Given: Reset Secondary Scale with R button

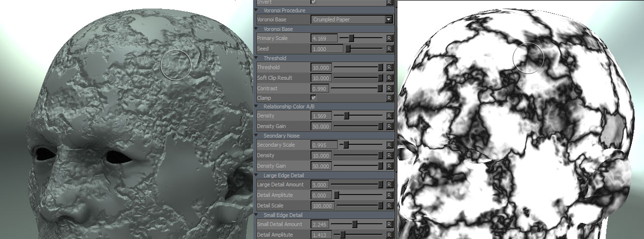Looking at the screenshot, I should point(389,145).
